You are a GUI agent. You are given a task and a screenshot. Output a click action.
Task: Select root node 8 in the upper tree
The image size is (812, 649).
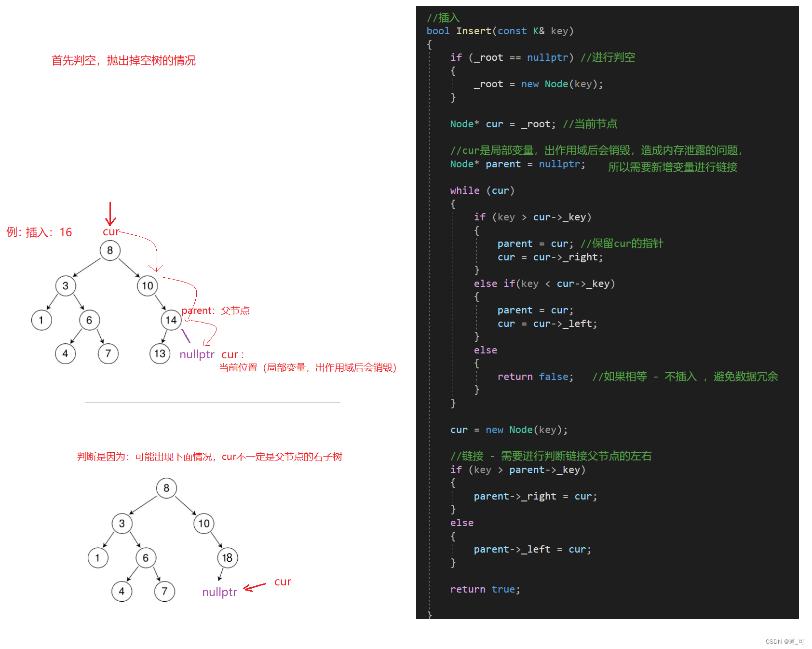coord(110,250)
